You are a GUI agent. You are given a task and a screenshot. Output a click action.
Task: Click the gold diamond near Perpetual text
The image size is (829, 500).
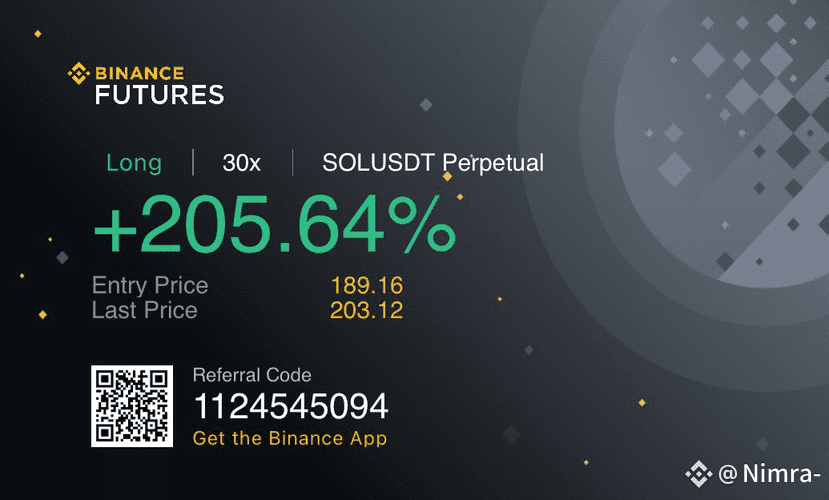click(447, 177)
